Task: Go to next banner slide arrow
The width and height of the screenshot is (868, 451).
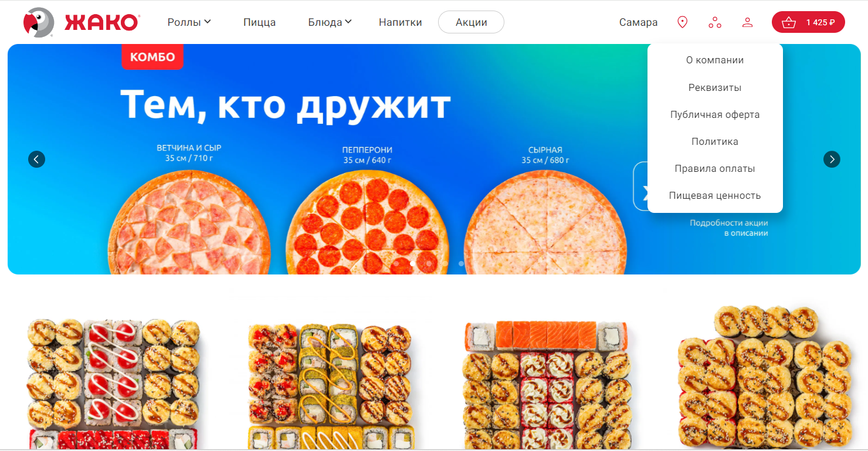Action: pyautogui.click(x=832, y=159)
